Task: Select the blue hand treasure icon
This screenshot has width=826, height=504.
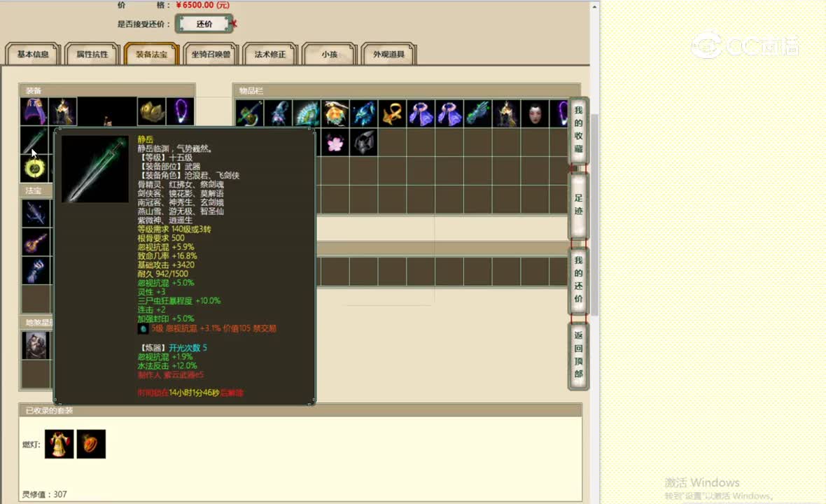Action: (x=36, y=271)
